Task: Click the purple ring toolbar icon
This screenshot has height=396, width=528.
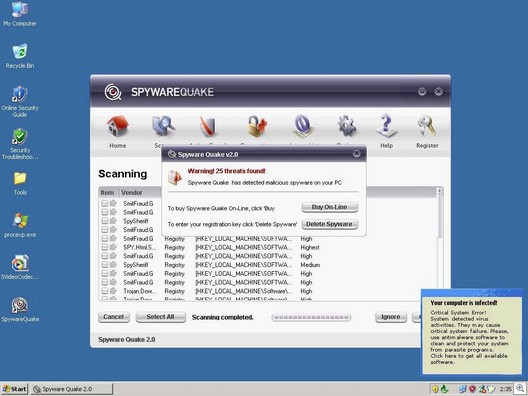Action: click(302, 127)
